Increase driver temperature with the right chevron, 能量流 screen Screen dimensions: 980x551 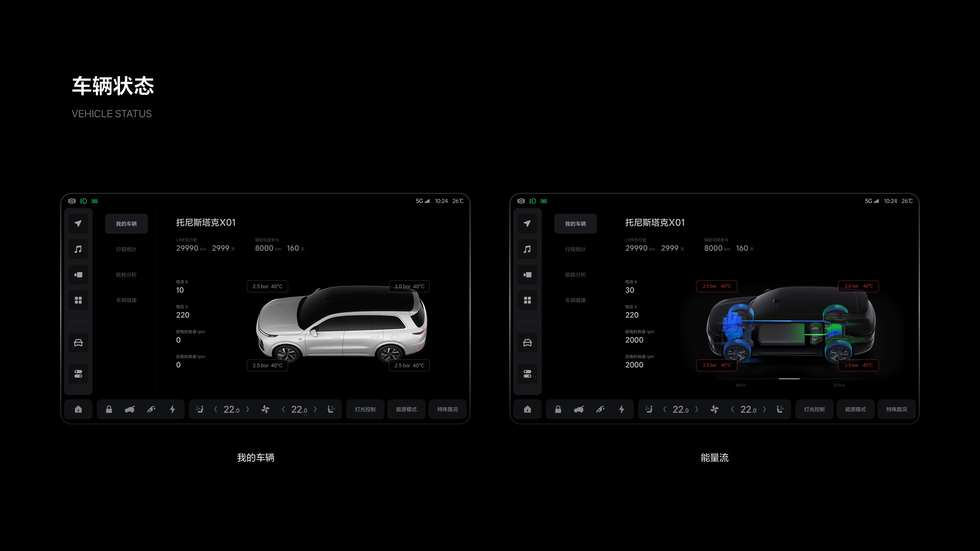click(696, 409)
